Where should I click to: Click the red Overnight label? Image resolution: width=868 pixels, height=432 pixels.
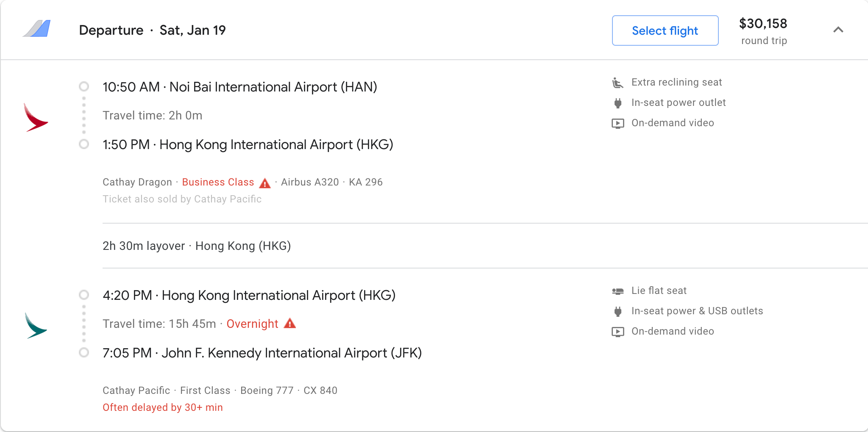coord(252,324)
